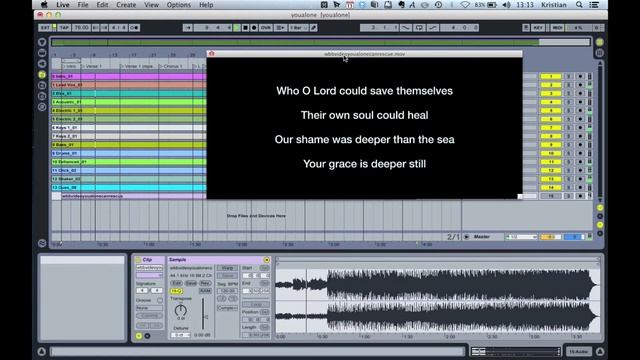Halve original tempo with :2 button
Image resolution: width=640 pixels, height=360 pixels.
[x=222, y=299]
